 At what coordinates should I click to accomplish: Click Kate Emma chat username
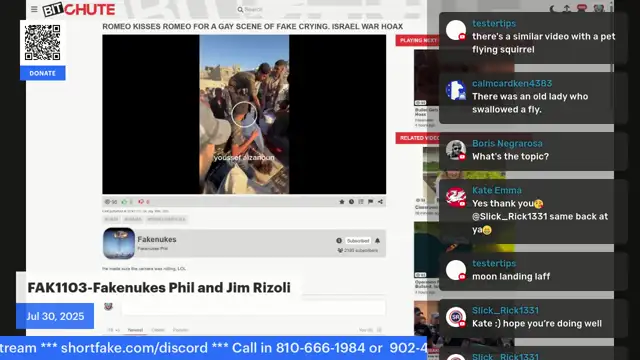coord(497,190)
